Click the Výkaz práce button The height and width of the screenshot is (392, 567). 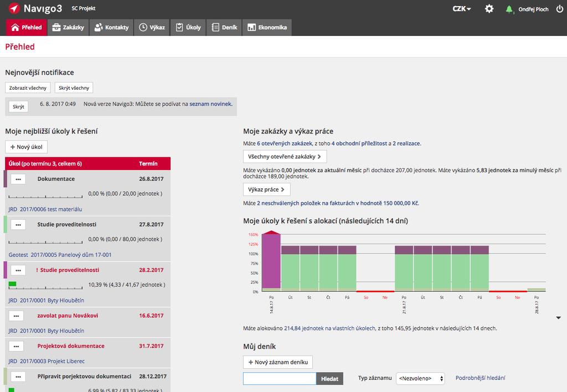pyautogui.click(x=266, y=189)
